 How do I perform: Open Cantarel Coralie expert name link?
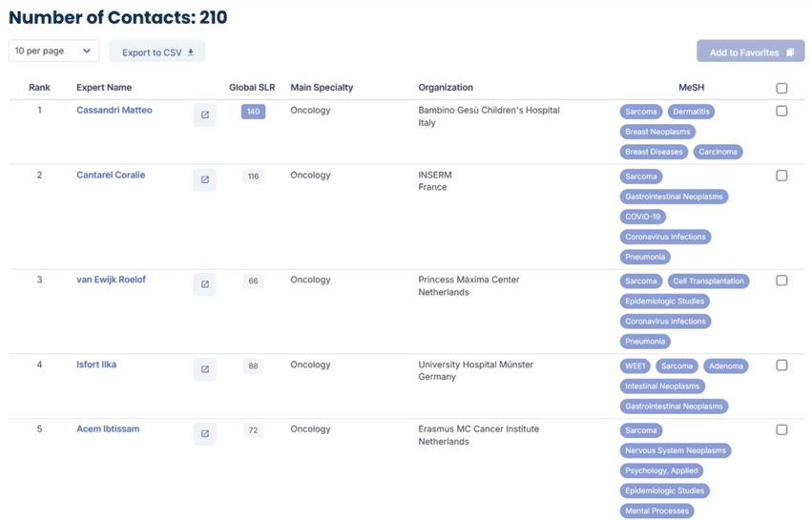tap(111, 175)
